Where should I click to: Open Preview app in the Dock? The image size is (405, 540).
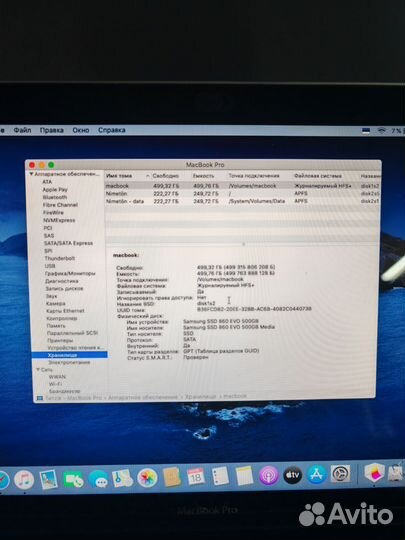[x=49, y=479]
